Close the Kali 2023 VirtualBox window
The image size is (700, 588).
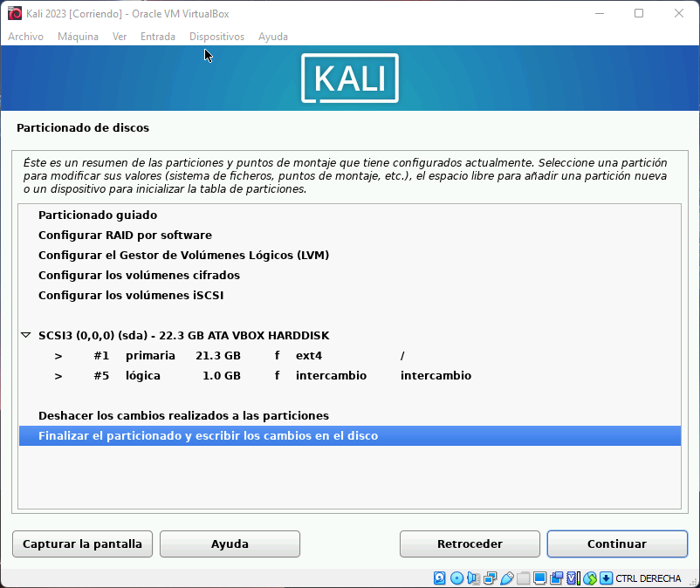coord(678,13)
